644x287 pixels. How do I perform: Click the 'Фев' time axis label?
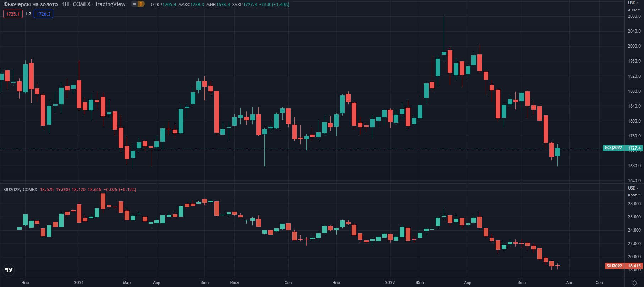[x=420, y=283]
